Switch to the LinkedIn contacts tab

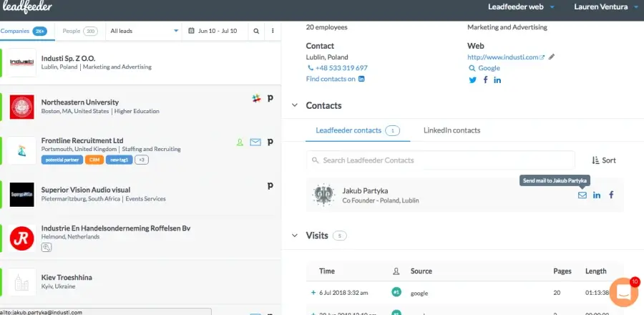tap(452, 130)
